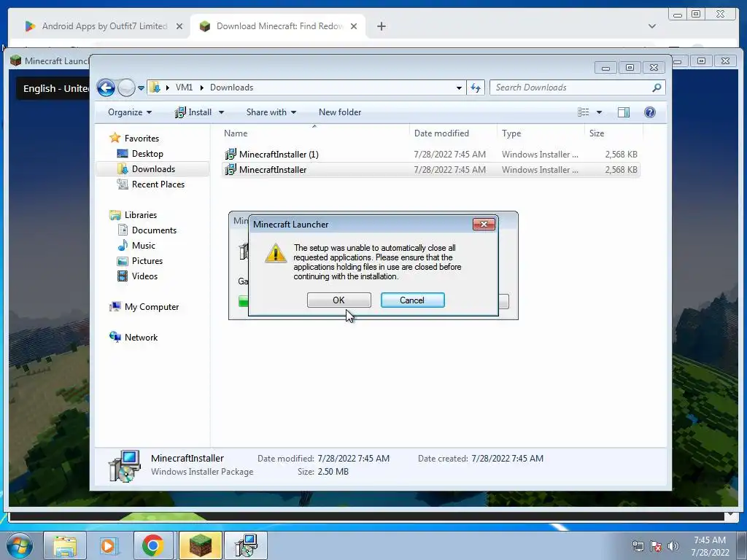Open the browser tab search chevron
The image size is (747, 560).
pos(652,26)
